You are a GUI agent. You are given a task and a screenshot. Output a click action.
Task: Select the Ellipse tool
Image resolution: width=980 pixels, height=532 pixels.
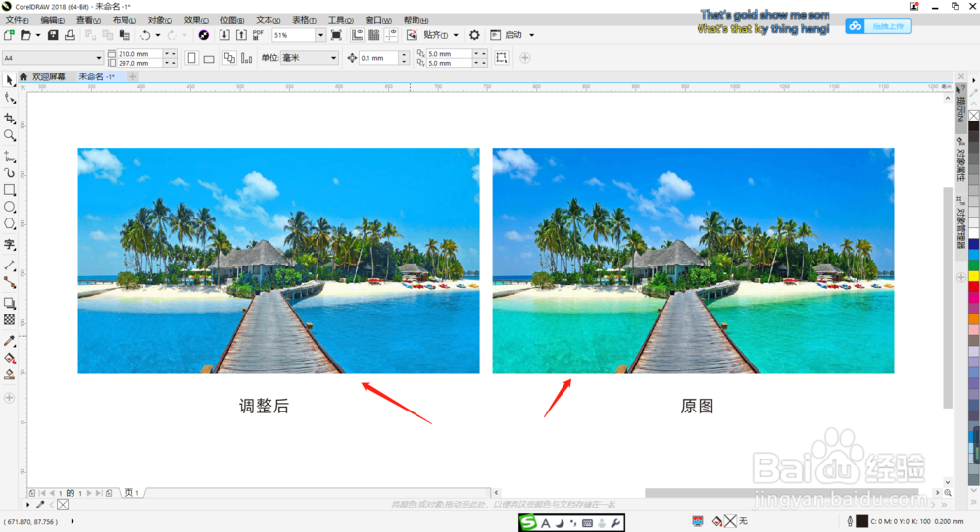(10, 207)
